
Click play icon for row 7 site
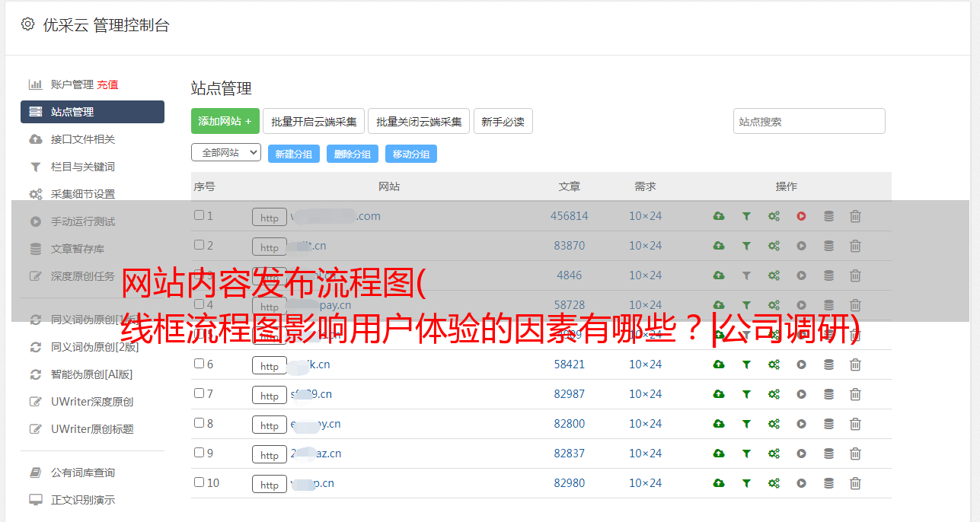(x=801, y=394)
